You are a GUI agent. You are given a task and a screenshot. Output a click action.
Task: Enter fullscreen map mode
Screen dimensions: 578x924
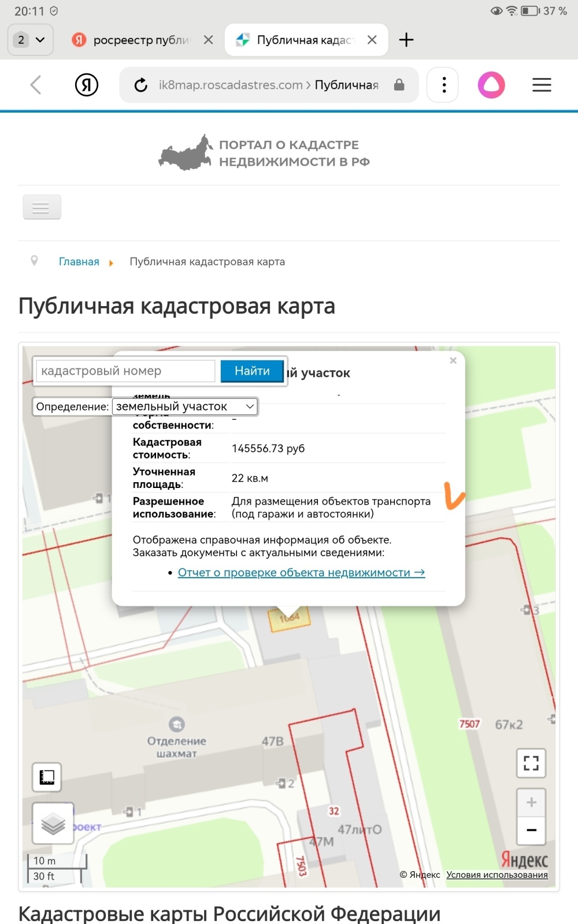coord(531,763)
